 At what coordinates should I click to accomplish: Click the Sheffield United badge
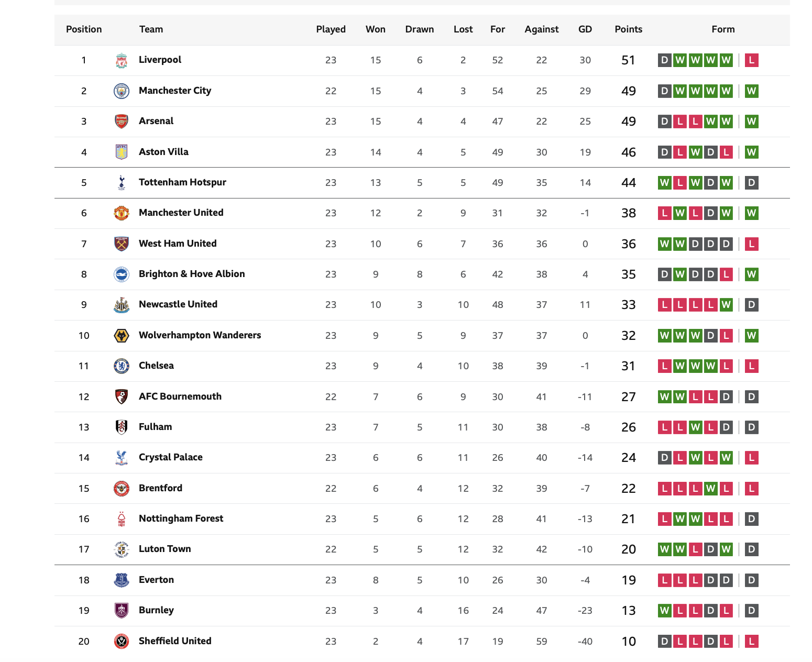click(122, 642)
